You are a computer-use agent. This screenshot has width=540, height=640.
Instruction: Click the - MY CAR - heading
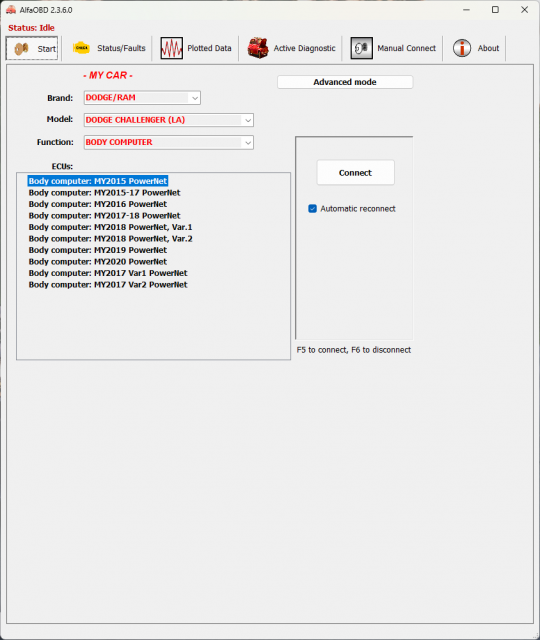click(x=108, y=76)
